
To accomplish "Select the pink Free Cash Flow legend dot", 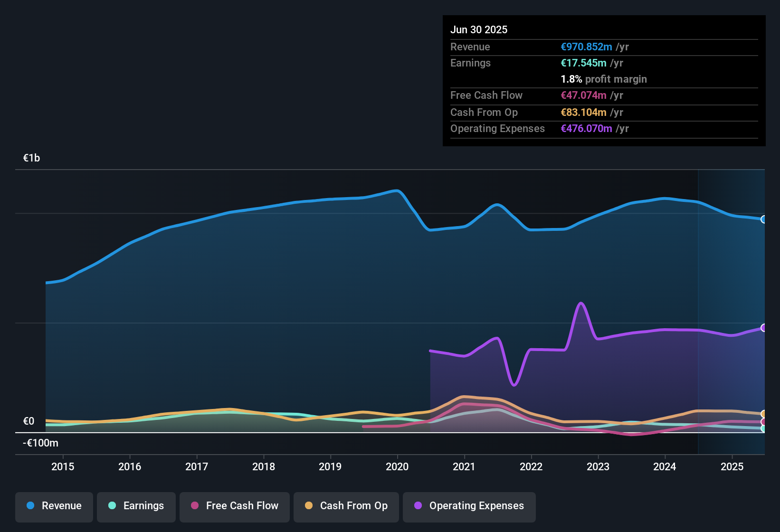I will coord(194,506).
